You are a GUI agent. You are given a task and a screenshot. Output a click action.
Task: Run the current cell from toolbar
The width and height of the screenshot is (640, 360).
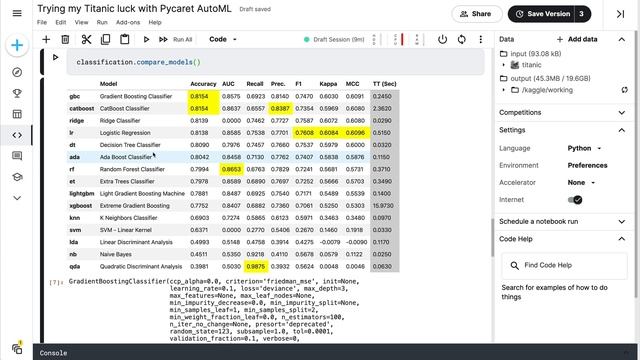tap(146, 39)
